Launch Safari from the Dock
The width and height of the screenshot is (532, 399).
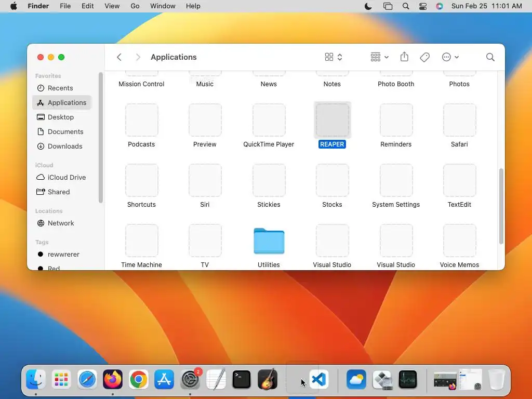(87, 379)
